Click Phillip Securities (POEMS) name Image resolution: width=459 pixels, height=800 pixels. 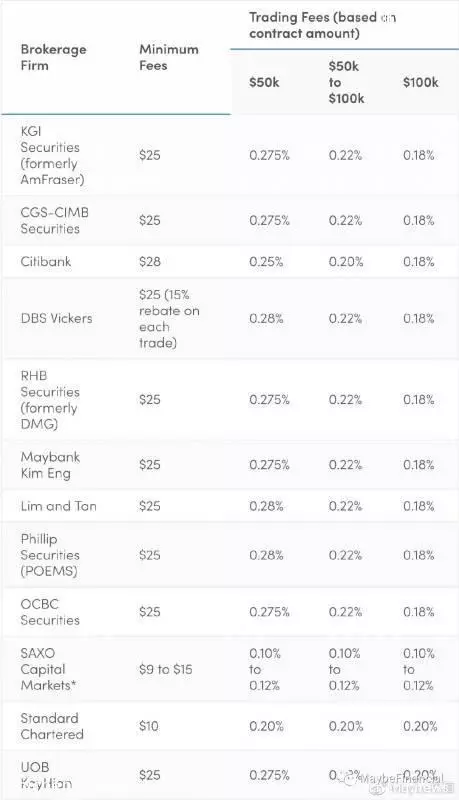tap(50, 555)
